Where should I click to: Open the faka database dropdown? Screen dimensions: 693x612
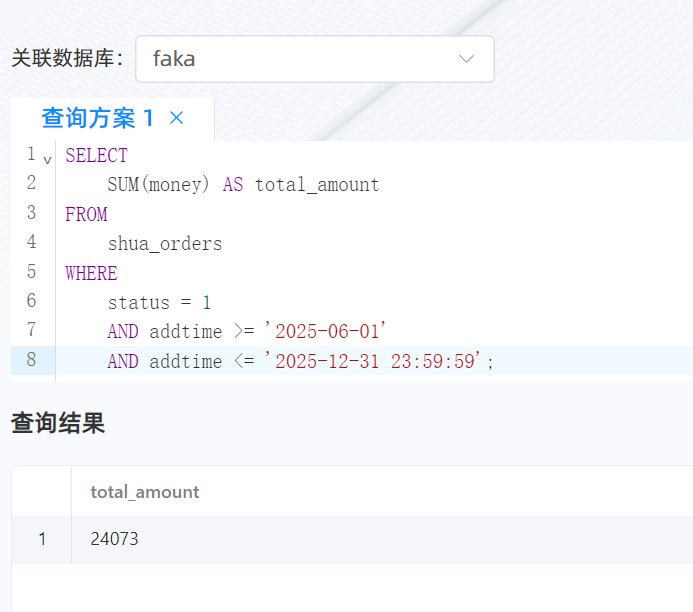pyautogui.click(x=315, y=59)
